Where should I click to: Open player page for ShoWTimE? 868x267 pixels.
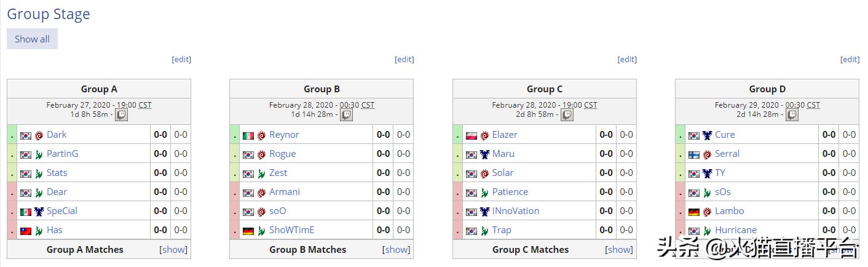point(291,230)
